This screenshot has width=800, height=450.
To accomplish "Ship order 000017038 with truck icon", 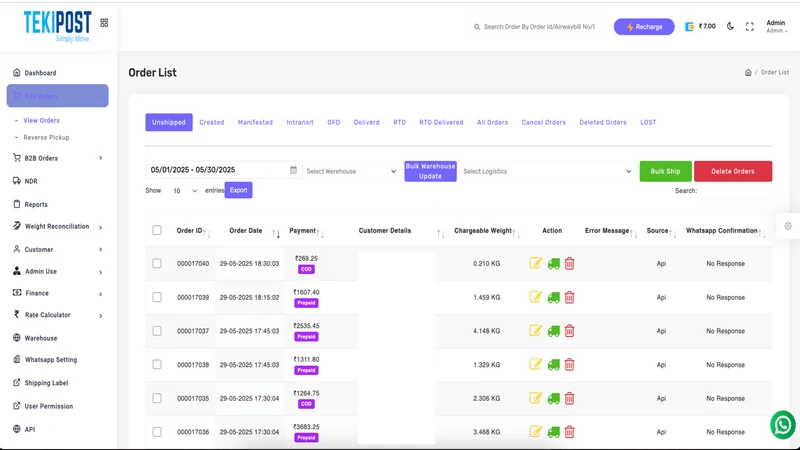I will pos(554,365).
